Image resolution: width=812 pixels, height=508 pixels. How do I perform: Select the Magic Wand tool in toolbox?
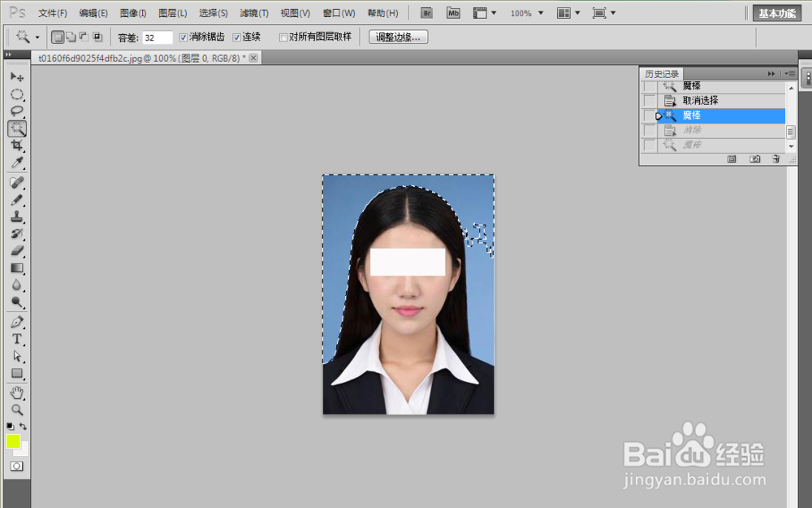17,128
